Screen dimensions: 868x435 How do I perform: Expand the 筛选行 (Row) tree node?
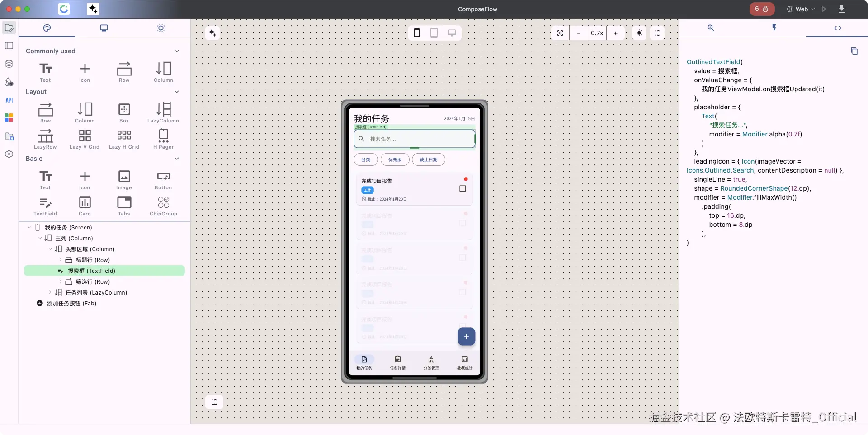(61, 281)
